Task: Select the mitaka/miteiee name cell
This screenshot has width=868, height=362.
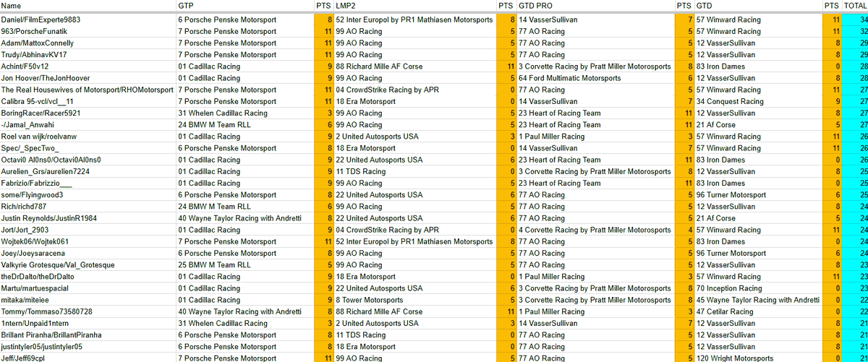Action: tap(88, 300)
